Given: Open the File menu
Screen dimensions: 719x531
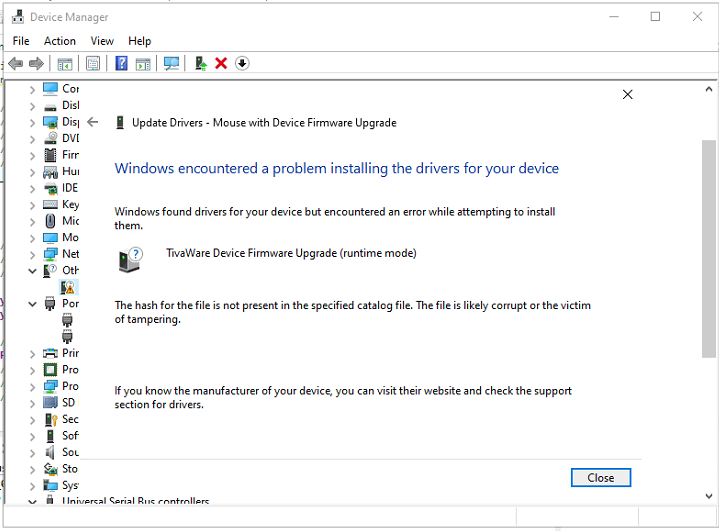Looking at the screenshot, I should 21,41.
